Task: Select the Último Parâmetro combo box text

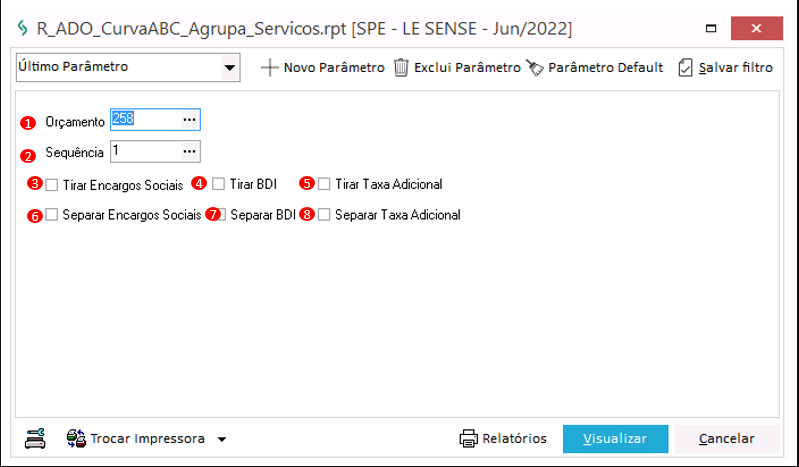Action: tap(73, 66)
